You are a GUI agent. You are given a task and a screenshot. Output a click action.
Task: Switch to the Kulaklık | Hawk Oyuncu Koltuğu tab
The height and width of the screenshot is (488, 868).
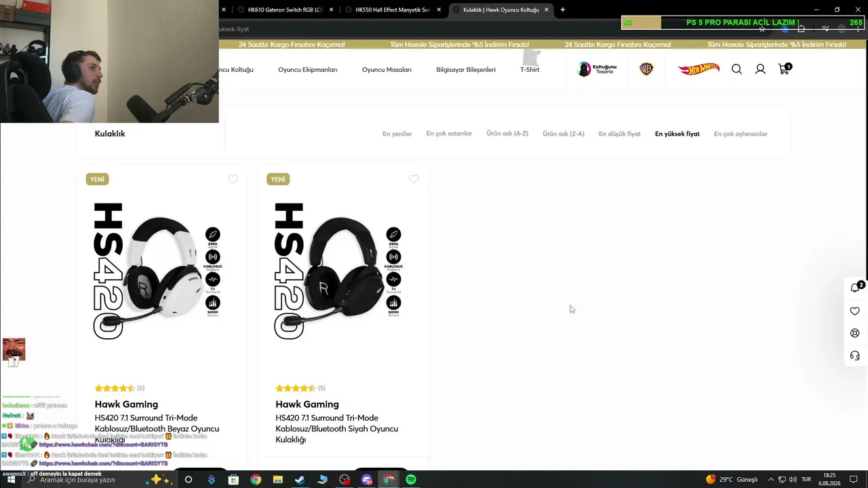(x=500, y=9)
